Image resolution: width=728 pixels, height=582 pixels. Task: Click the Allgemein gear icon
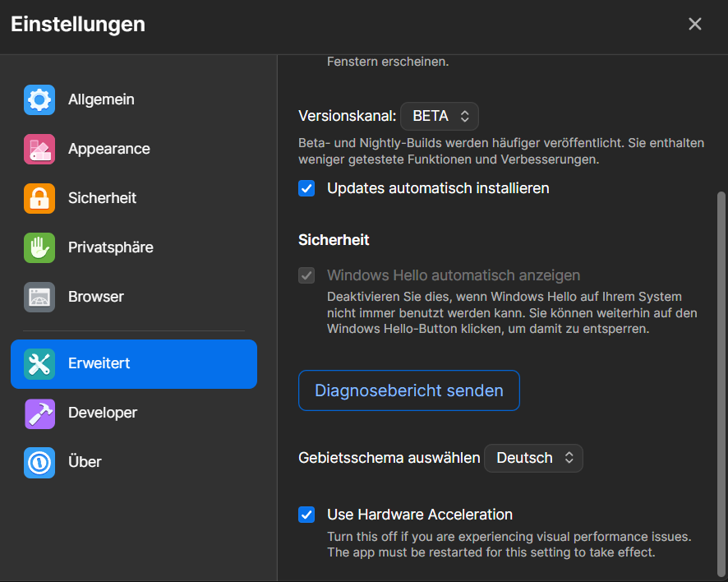point(39,99)
